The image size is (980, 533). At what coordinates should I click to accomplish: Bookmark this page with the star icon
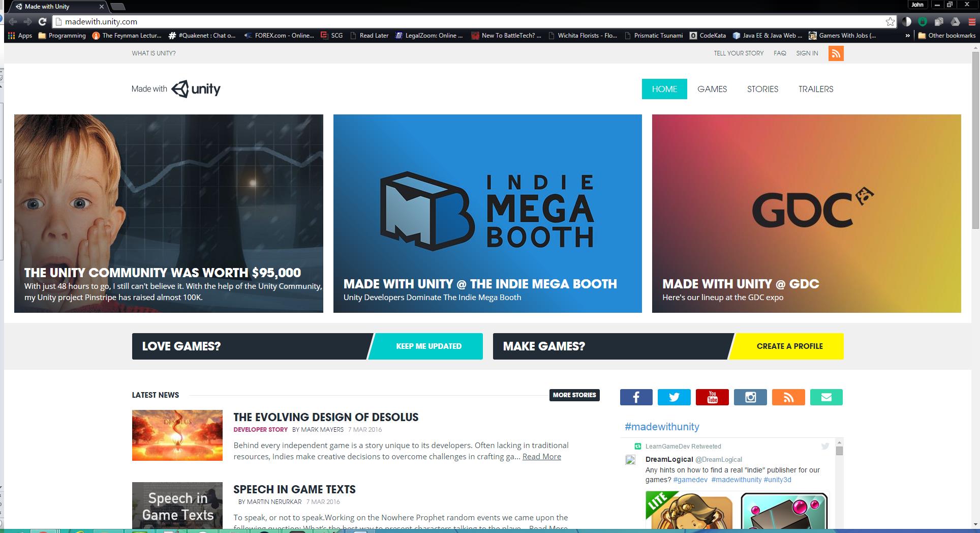click(890, 21)
